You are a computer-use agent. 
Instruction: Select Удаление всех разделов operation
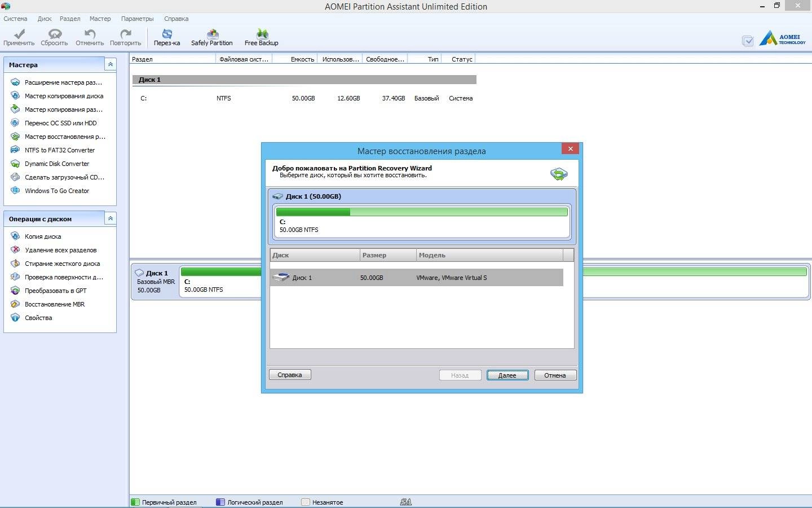[x=54, y=250]
